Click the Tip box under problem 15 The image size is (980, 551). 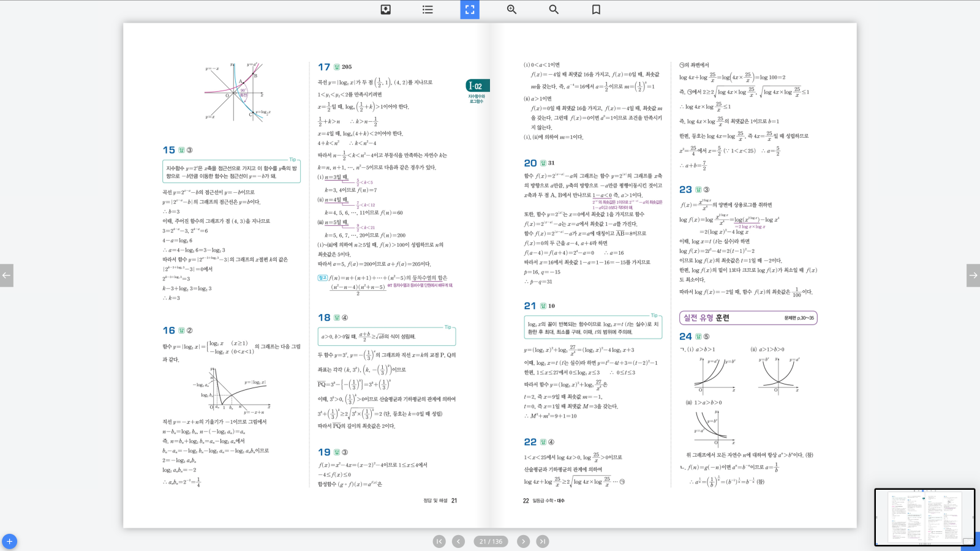[232, 171]
